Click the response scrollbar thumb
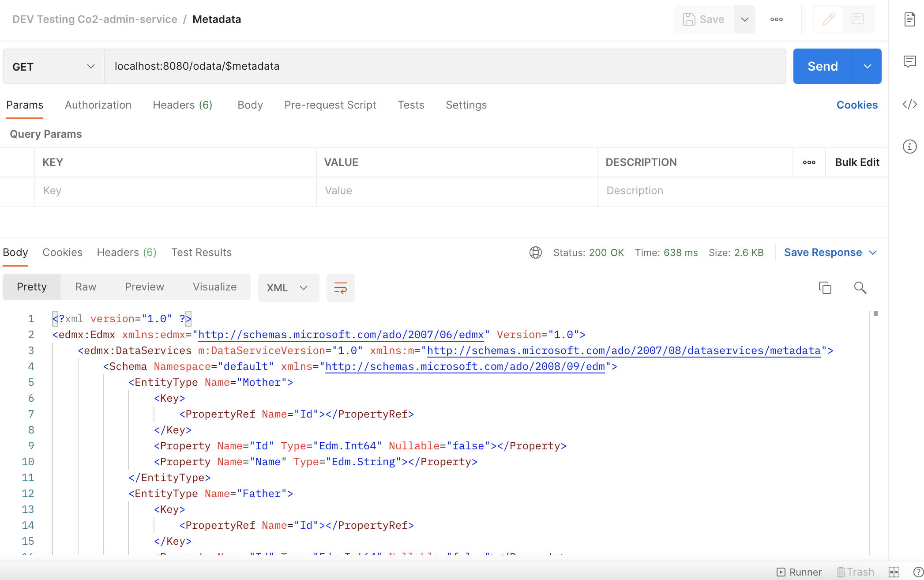The image size is (924, 580). pos(875,314)
